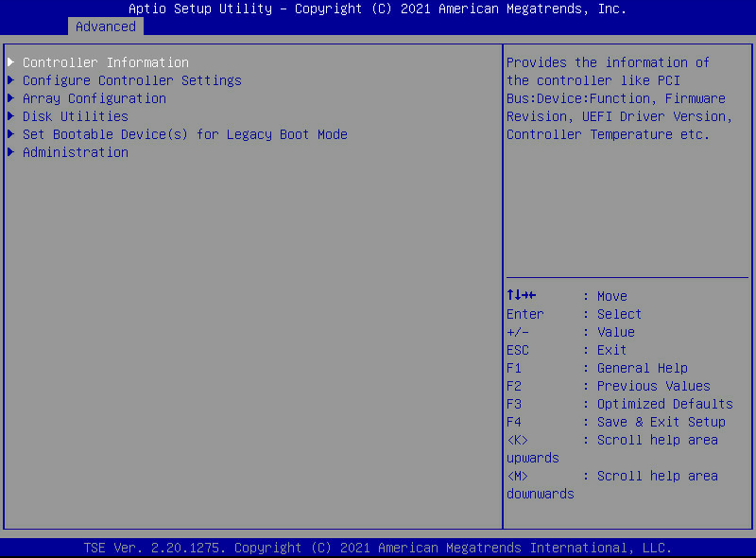The width and height of the screenshot is (756, 558).
Task: Click the Aptio Setup Utility title text
Action: [377, 9]
